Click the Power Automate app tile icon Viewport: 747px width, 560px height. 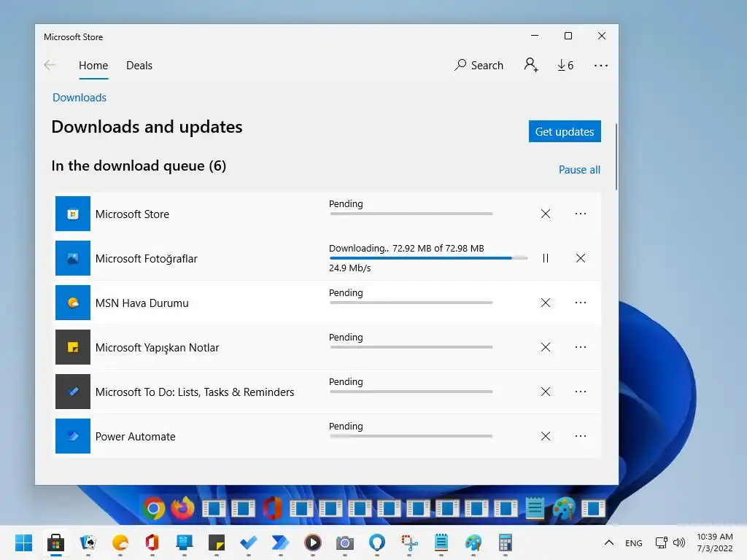(73, 436)
